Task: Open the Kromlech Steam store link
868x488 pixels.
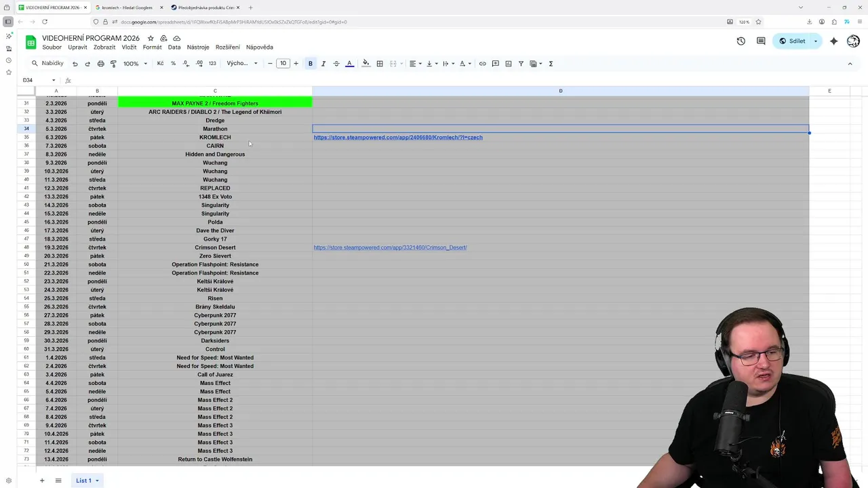Action: pyautogui.click(x=398, y=138)
